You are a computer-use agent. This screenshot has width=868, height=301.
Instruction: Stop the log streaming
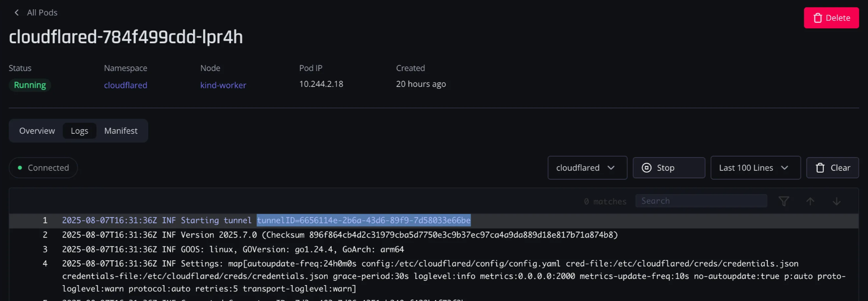click(669, 168)
